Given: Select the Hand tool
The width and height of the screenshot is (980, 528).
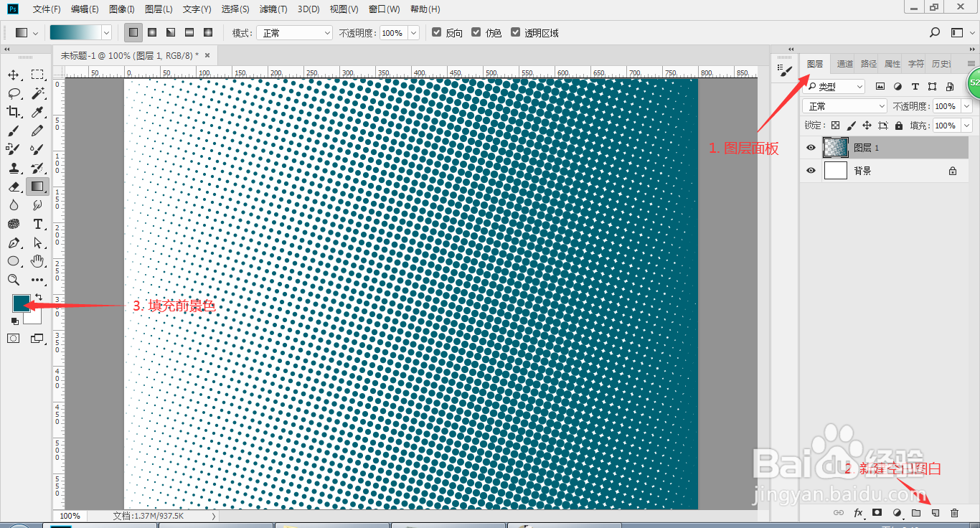Looking at the screenshot, I should coord(37,261).
